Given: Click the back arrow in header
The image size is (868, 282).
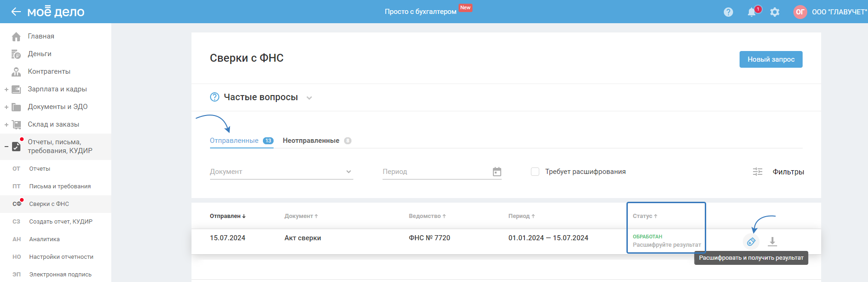Looking at the screenshot, I should [x=16, y=12].
